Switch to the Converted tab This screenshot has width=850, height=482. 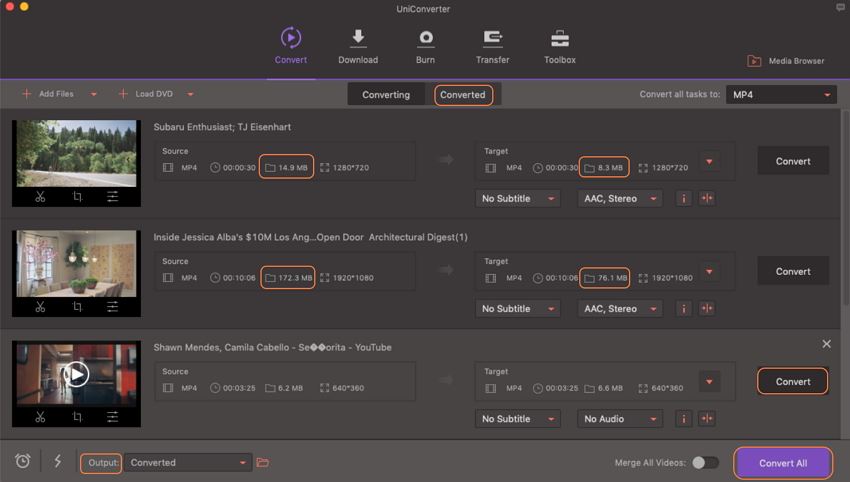(x=462, y=95)
